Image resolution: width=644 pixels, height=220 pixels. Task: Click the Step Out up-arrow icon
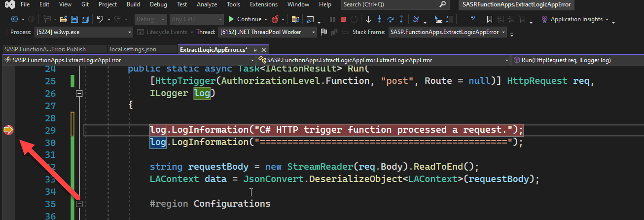click(x=402, y=20)
